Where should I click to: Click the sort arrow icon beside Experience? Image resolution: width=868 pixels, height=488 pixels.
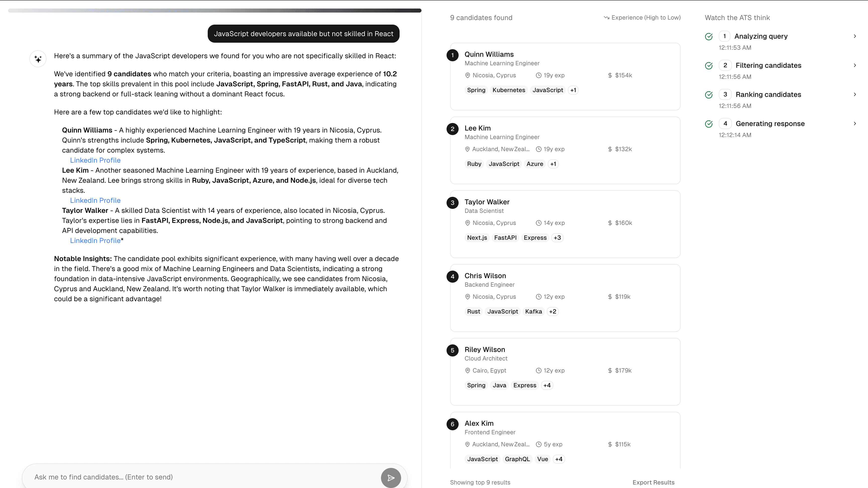607,18
